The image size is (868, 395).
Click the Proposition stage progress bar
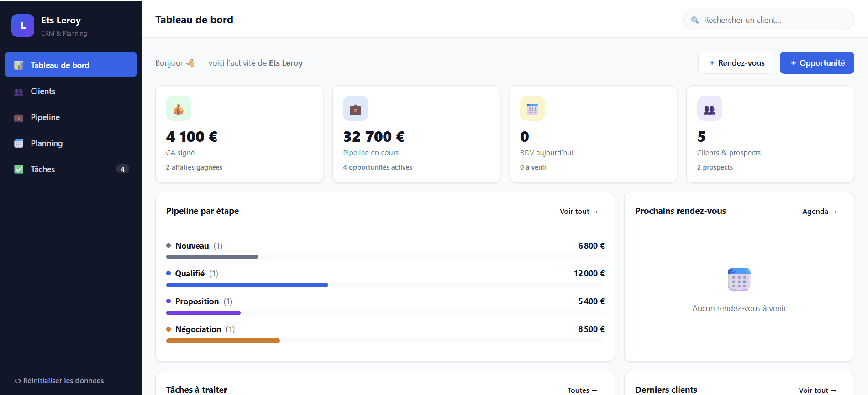[x=385, y=313]
